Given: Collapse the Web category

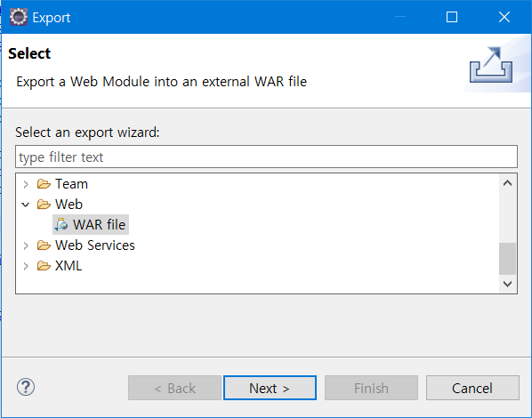Looking at the screenshot, I should [x=26, y=205].
